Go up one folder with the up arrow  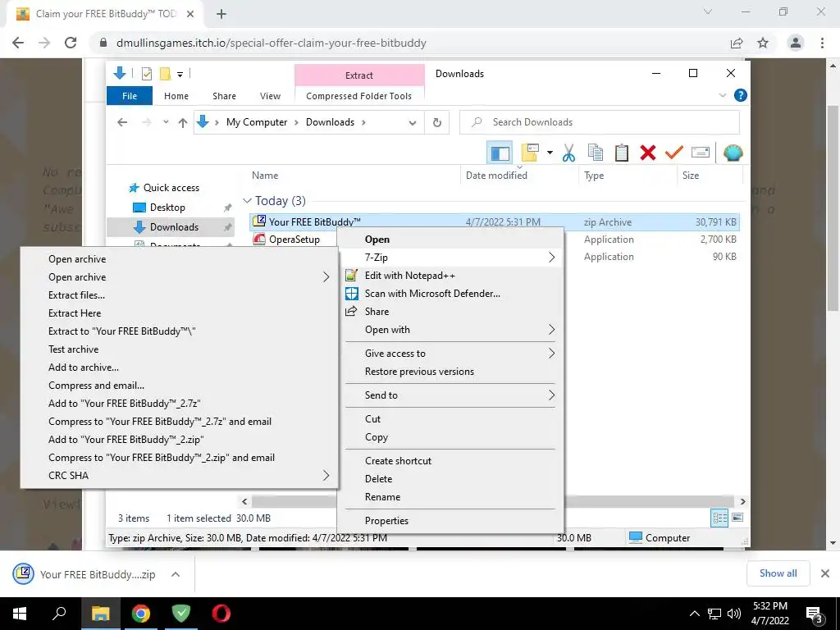coord(183,123)
